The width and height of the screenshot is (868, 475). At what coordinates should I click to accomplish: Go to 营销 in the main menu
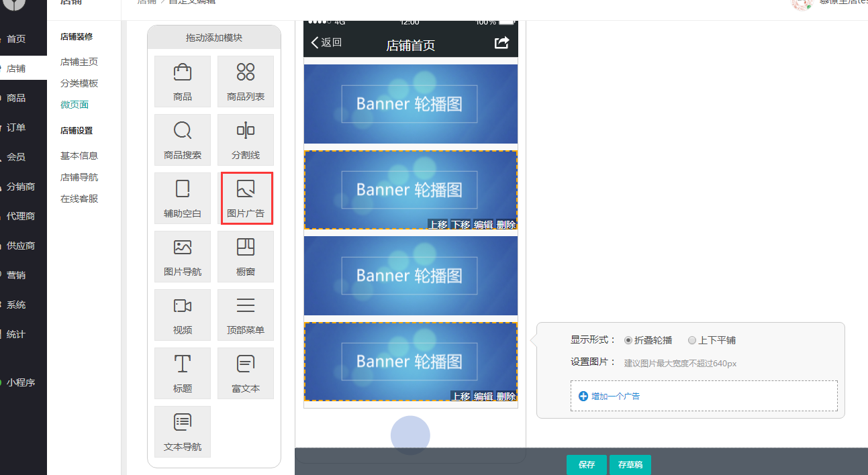(16, 275)
